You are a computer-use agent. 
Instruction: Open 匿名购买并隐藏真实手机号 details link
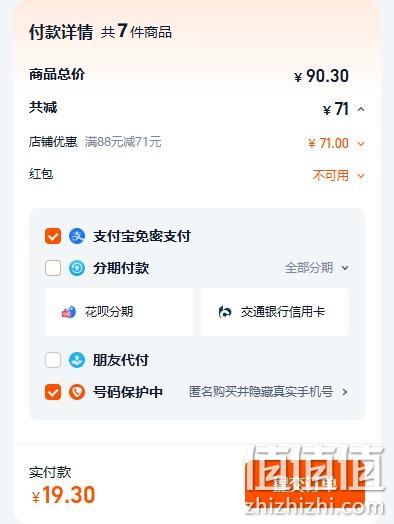point(268,392)
